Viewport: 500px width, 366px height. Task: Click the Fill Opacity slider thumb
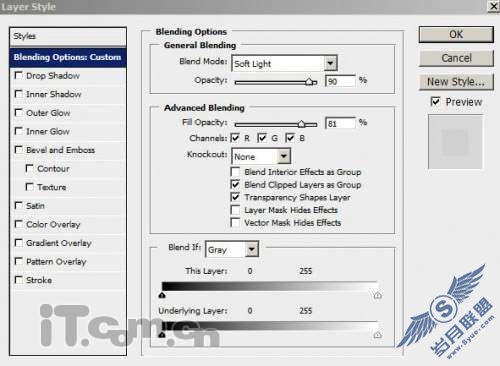click(301, 124)
